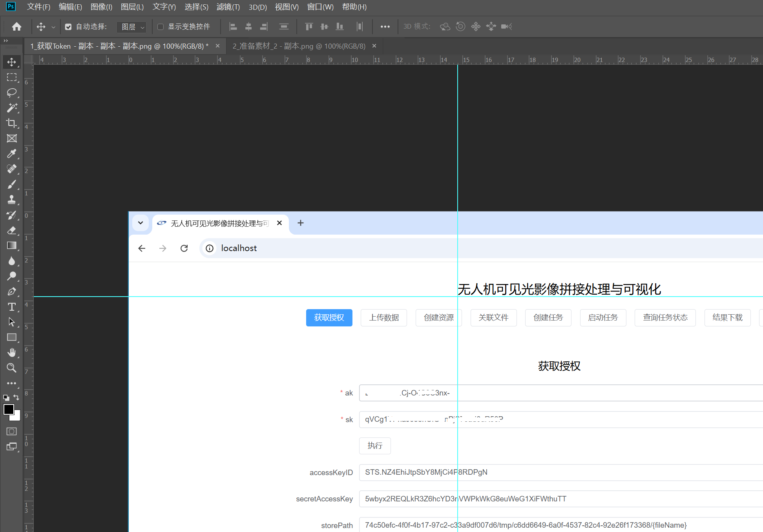
Task: Select the Magic Wand tool
Action: pyautogui.click(x=12, y=108)
